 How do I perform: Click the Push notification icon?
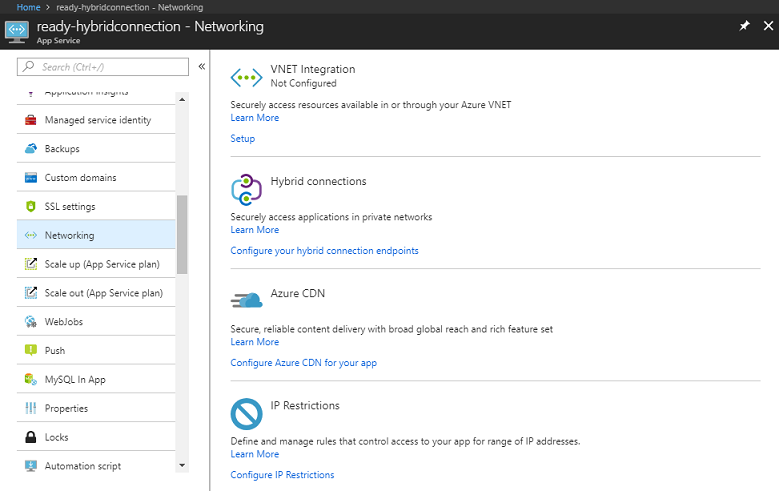(x=31, y=350)
